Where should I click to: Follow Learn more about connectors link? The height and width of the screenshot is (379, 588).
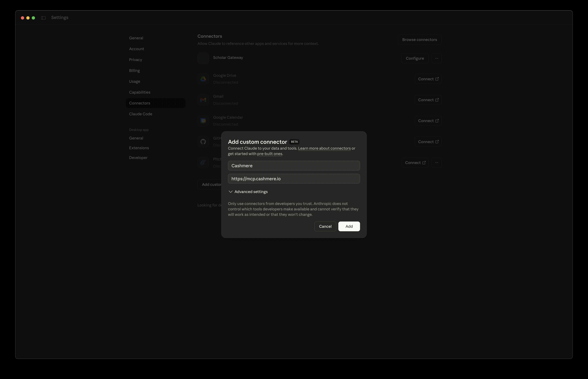coord(324,148)
